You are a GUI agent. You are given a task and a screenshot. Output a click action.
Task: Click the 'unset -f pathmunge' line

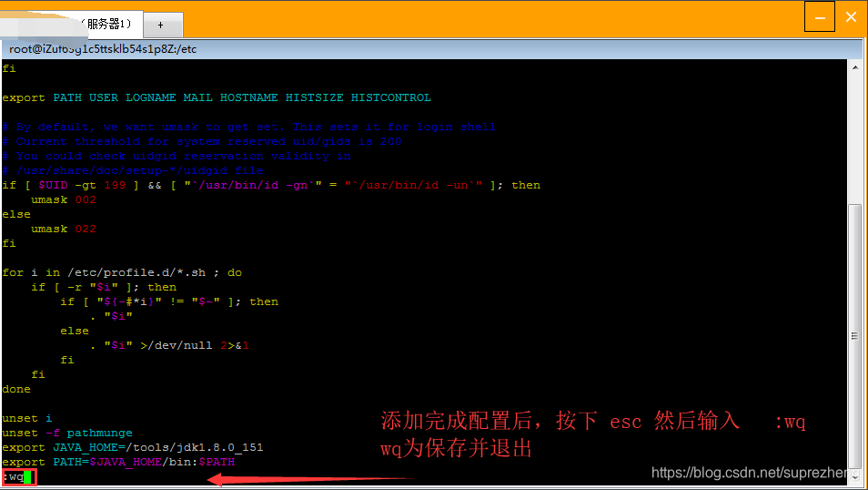[67, 433]
